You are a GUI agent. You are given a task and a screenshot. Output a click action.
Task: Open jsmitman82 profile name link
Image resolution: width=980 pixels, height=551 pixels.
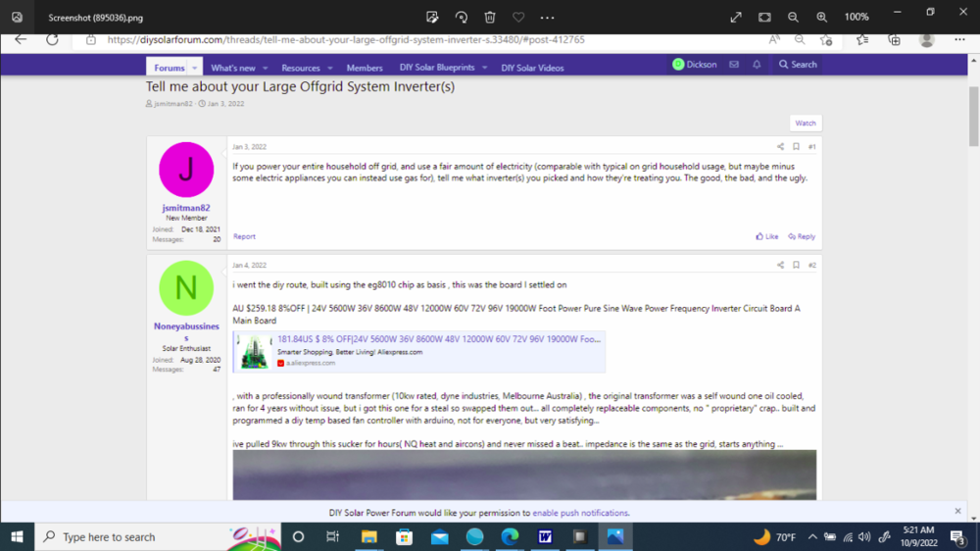pos(186,208)
